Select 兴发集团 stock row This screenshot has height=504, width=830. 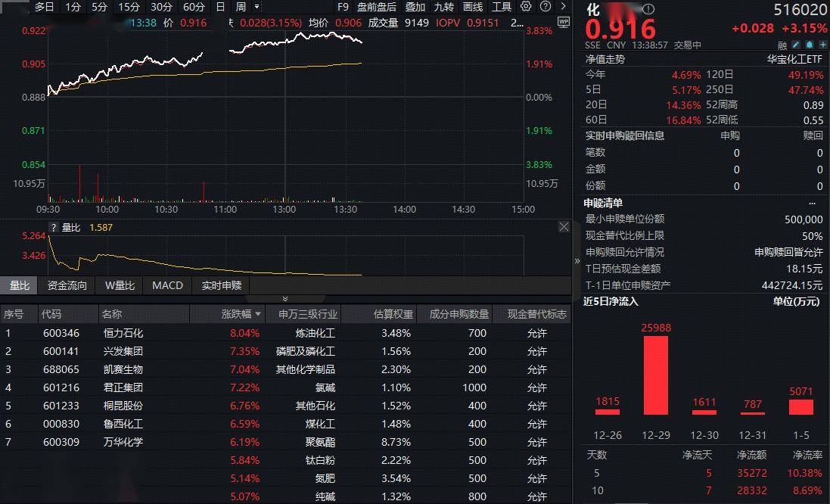(x=285, y=351)
